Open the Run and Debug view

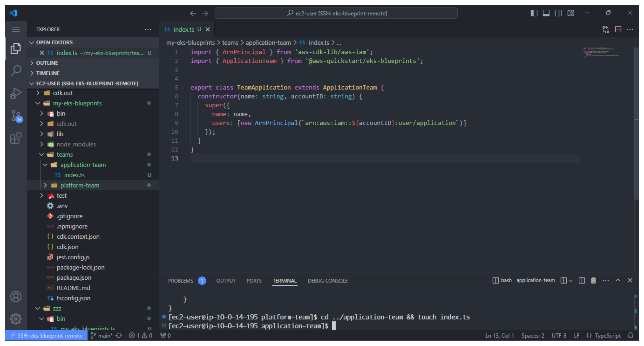click(x=16, y=93)
